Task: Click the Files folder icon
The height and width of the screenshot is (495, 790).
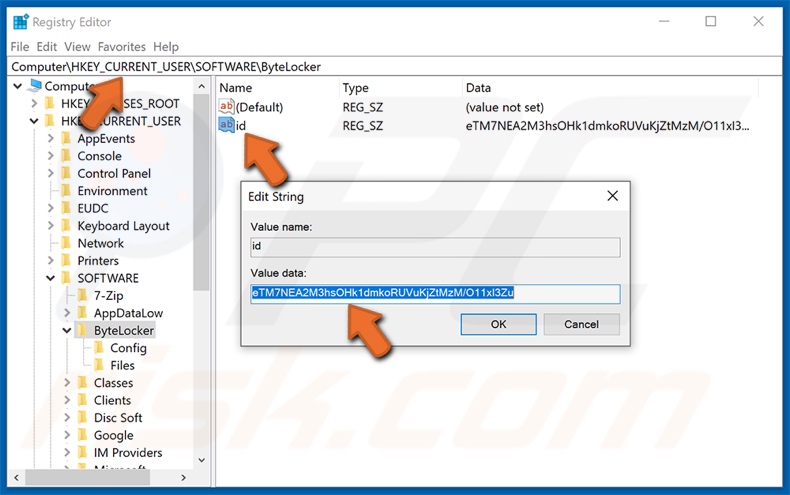Action: [x=99, y=365]
